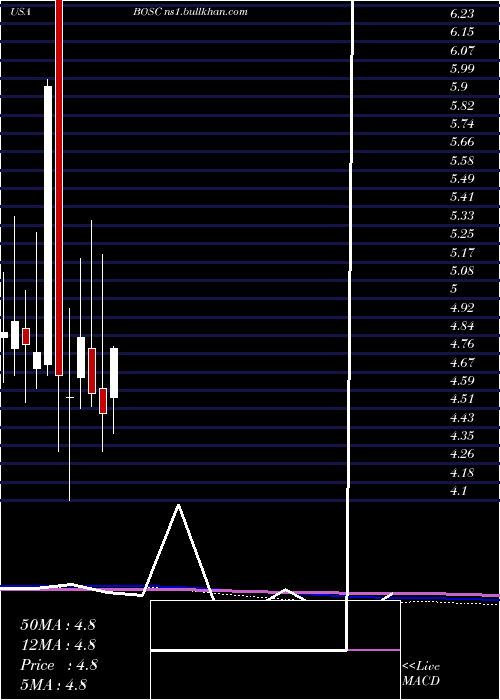
Task: Click the 4.59 price value
Action: click(x=462, y=381)
